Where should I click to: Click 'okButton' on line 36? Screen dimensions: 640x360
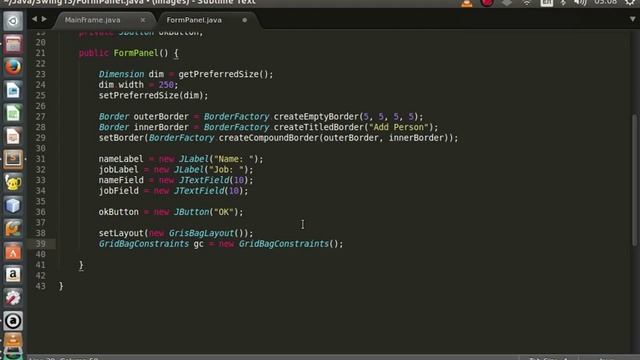coord(118,212)
